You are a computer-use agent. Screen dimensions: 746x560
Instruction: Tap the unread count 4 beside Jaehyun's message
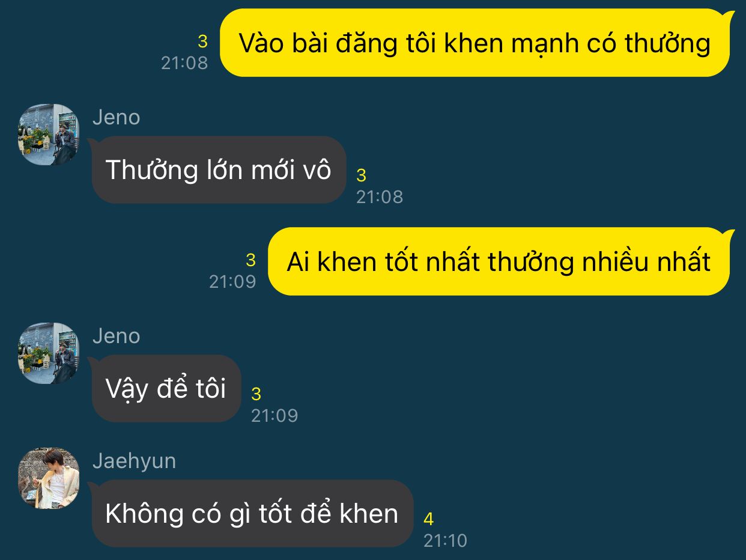(x=428, y=519)
